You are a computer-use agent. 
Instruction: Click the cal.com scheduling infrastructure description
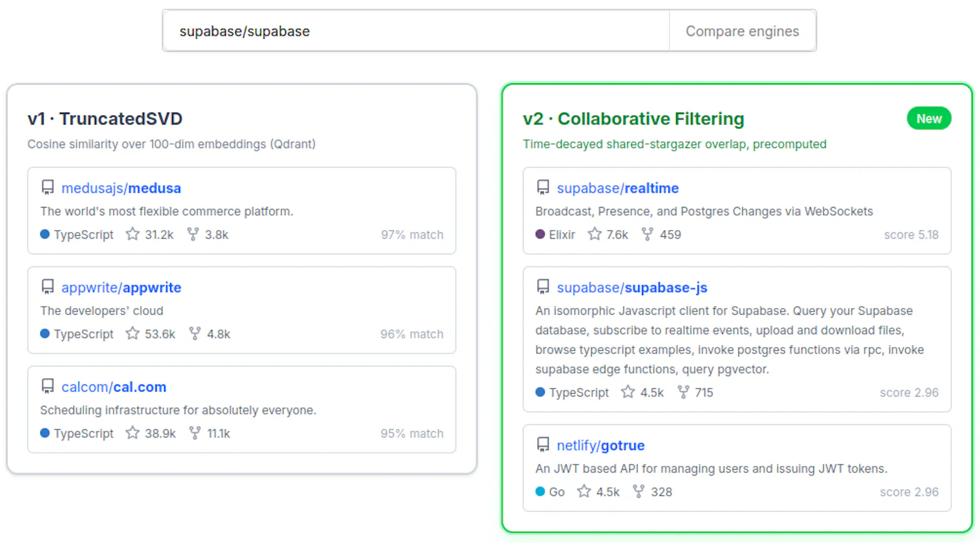[x=178, y=410]
